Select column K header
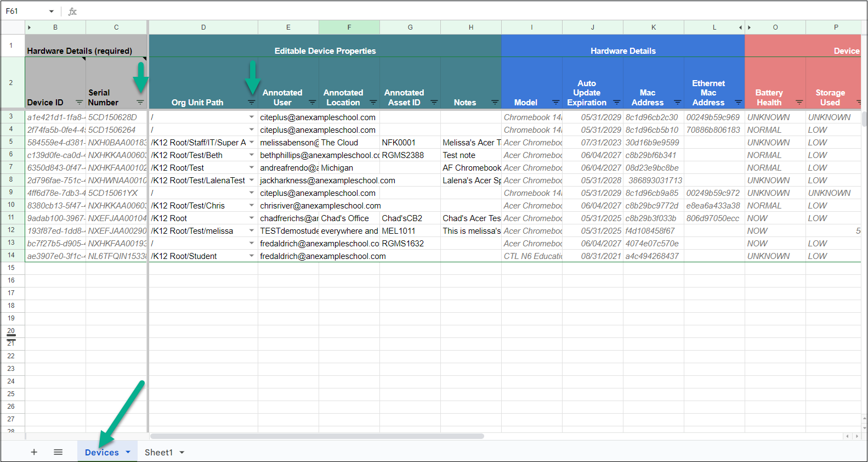Image resolution: width=868 pixels, height=462 pixels. [654, 27]
